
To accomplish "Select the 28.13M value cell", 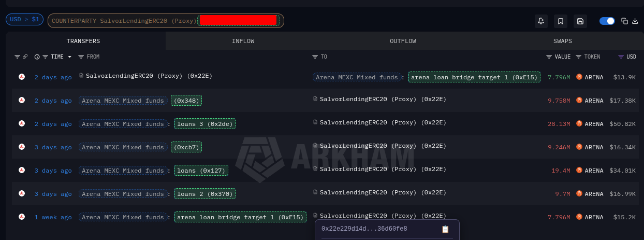I will pyautogui.click(x=559, y=124).
